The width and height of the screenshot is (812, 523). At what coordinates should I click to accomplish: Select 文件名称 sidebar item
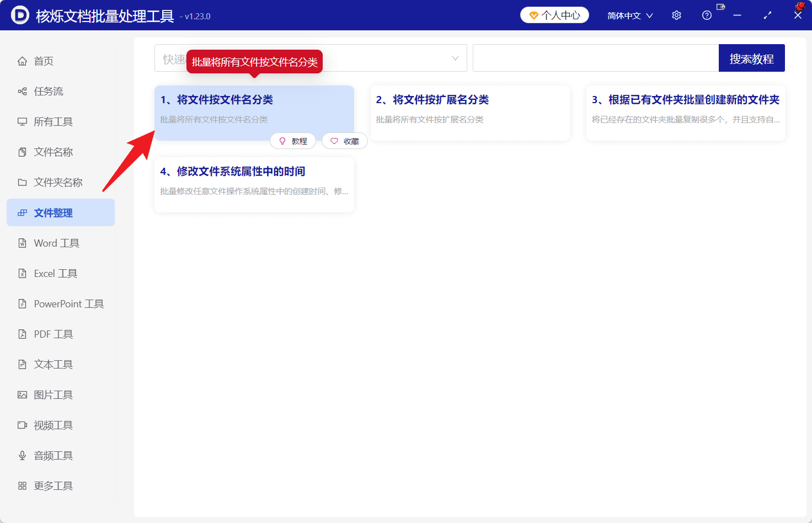point(61,152)
